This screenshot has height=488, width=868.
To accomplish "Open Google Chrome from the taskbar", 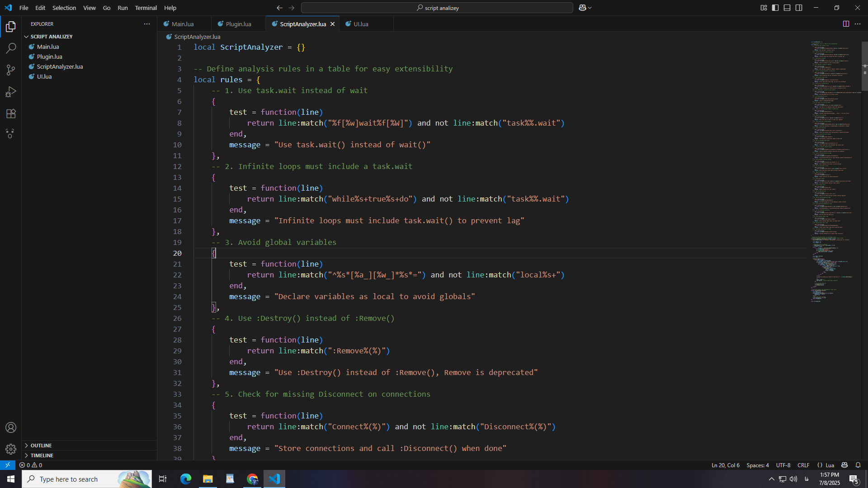I will pos(252,479).
